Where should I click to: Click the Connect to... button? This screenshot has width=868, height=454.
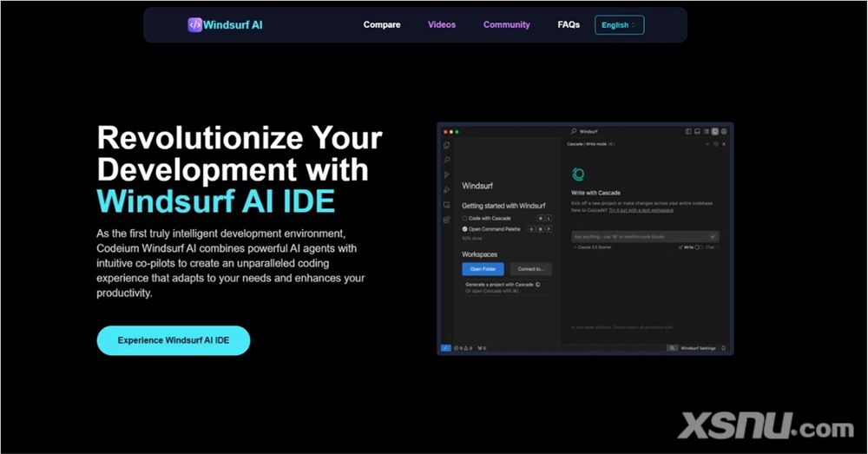530,269
